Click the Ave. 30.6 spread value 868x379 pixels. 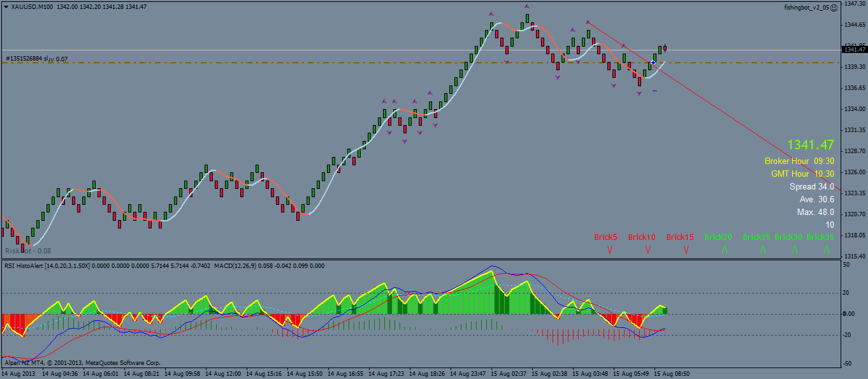pos(817,199)
